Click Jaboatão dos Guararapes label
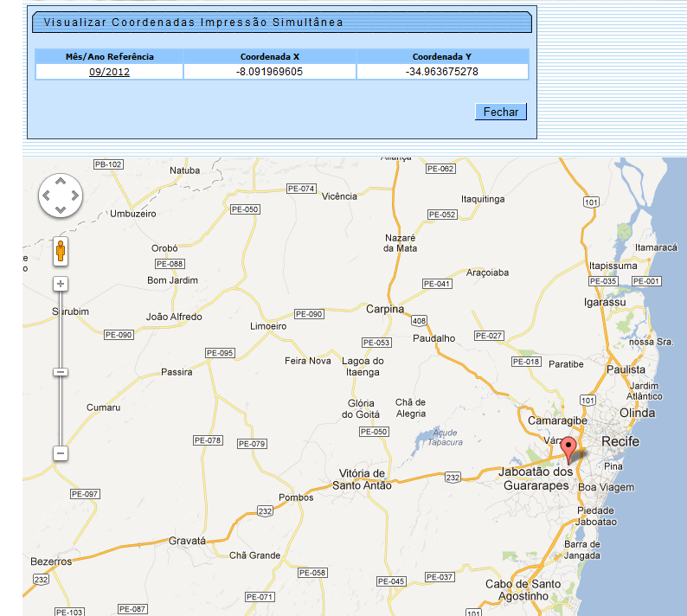This screenshot has width=687, height=616. coord(536,478)
